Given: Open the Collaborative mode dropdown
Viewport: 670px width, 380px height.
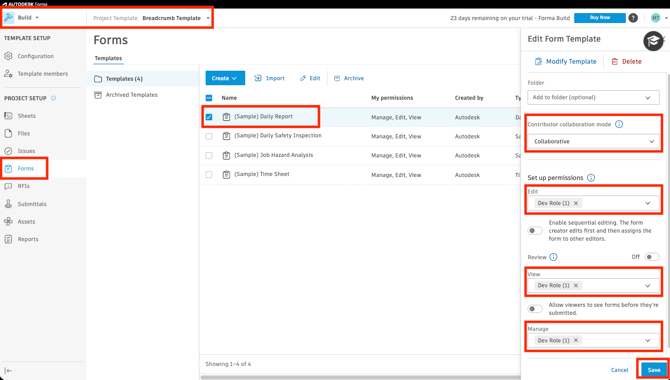Looking at the screenshot, I should click(x=593, y=141).
